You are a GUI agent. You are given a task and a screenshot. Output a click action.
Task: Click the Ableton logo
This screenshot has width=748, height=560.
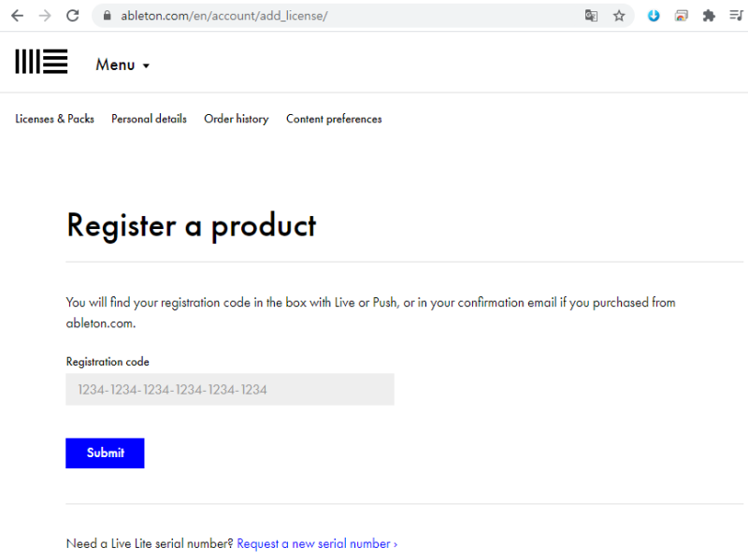pyautogui.click(x=41, y=62)
